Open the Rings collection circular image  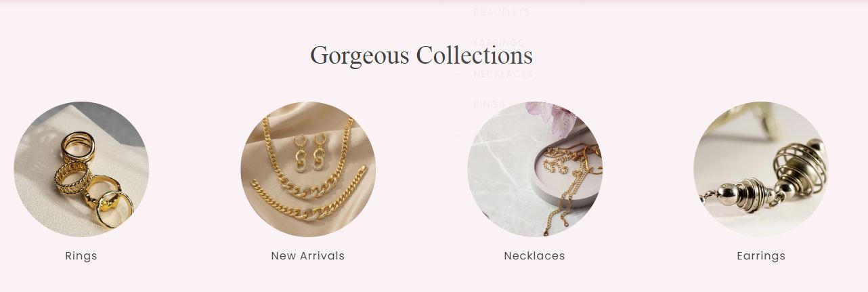point(81,169)
